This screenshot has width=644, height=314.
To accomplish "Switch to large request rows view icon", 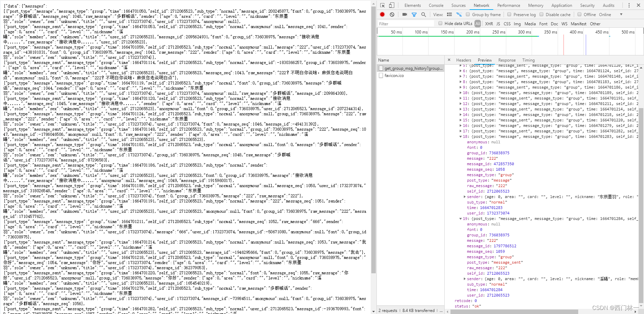I will 449,14.
